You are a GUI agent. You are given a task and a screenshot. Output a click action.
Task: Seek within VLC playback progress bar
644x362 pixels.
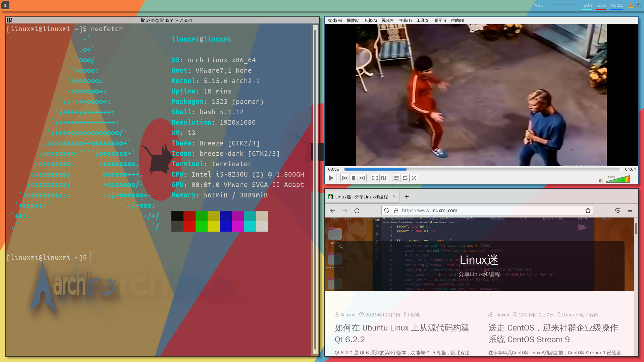pos(482,169)
